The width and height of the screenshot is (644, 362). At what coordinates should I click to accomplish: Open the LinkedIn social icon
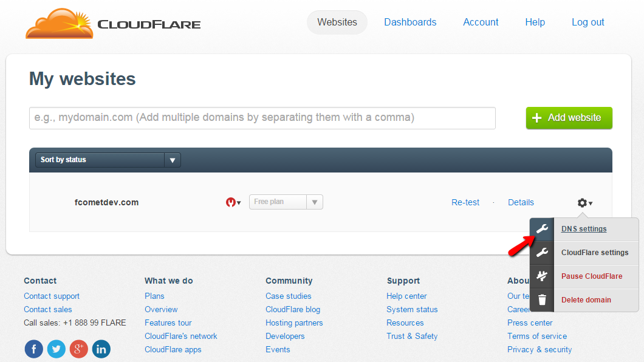[101, 349]
